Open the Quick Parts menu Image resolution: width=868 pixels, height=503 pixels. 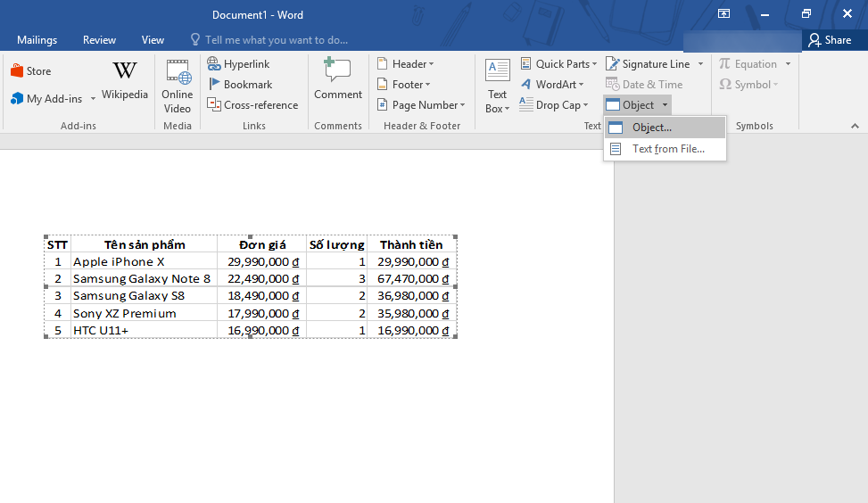pos(558,64)
